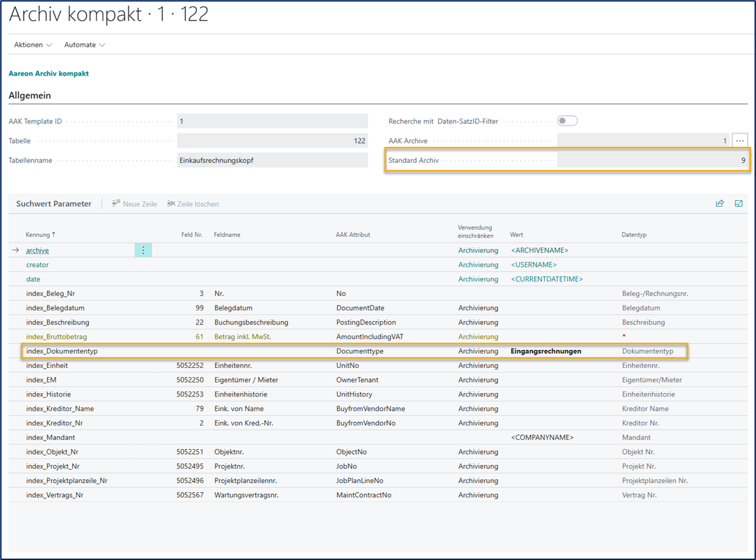Open the Suchwert Parameter section title
Screen dimensions: 756x560
53,204
